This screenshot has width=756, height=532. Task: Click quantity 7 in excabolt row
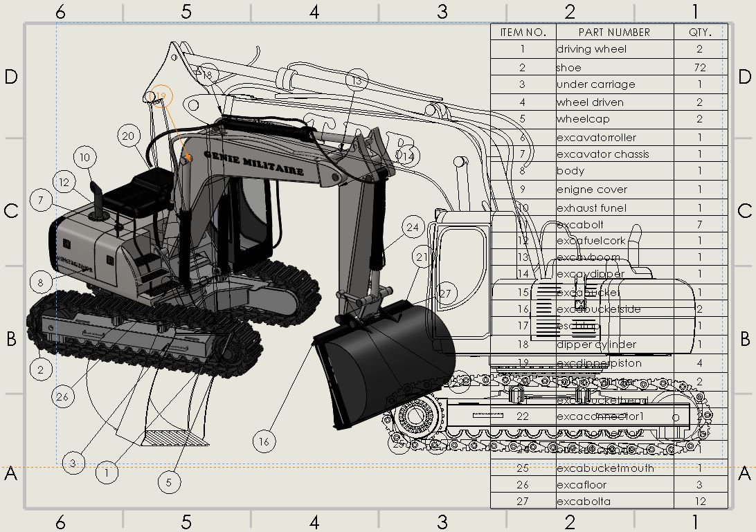701,224
